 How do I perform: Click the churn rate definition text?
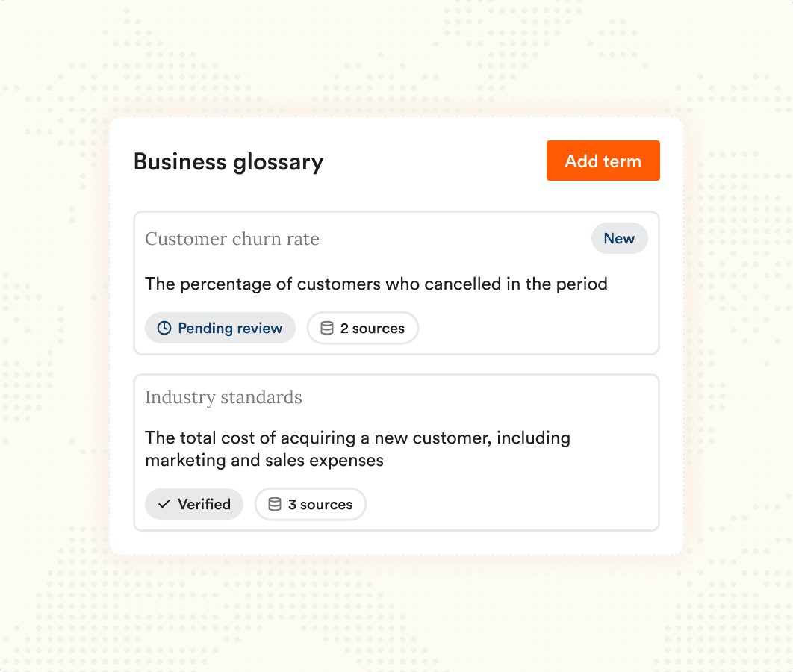[376, 284]
